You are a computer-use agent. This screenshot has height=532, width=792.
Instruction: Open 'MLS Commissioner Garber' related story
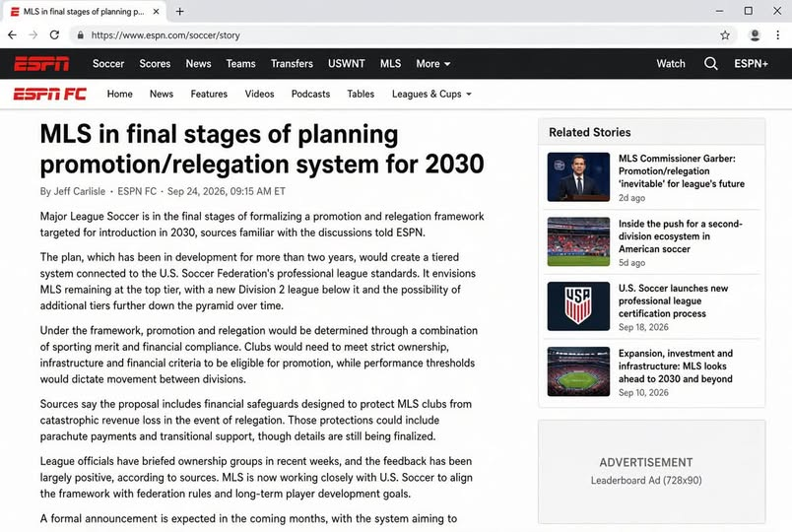click(x=681, y=170)
